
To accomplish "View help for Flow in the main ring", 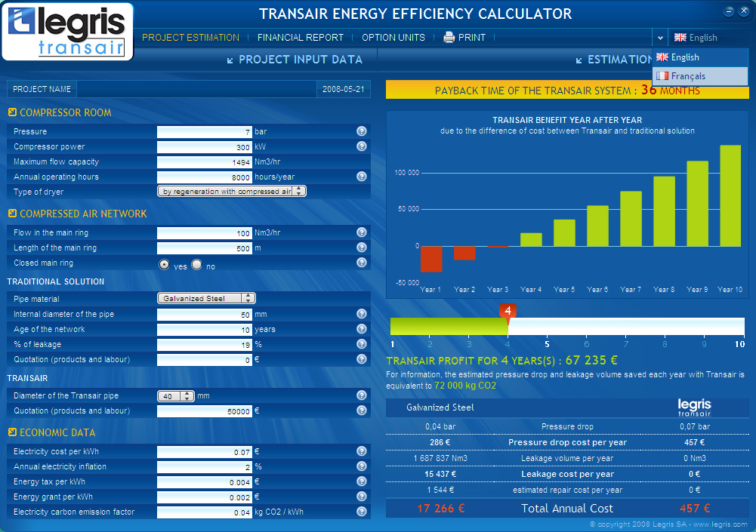I will pyautogui.click(x=362, y=232).
